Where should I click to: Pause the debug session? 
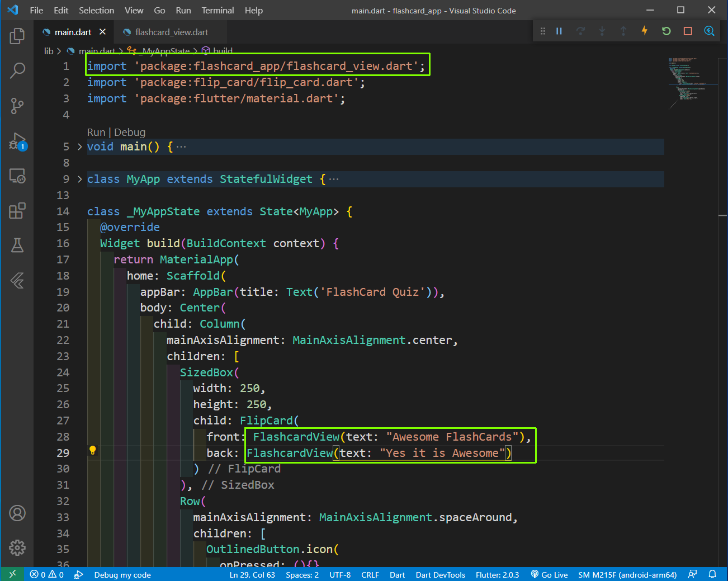tap(559, 31)
